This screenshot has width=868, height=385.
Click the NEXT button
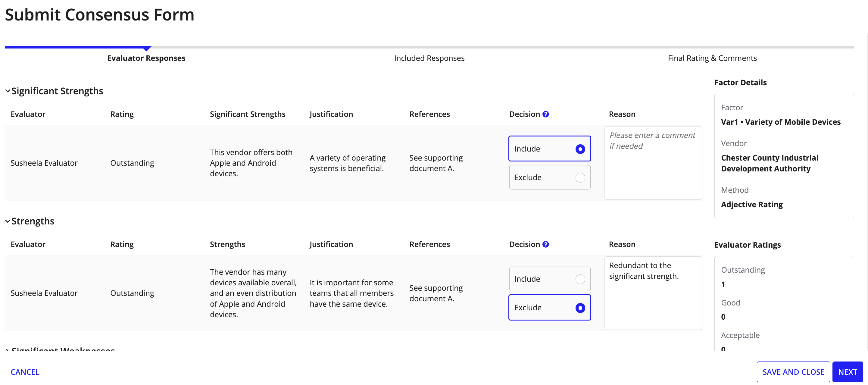(x=848, y=372)
